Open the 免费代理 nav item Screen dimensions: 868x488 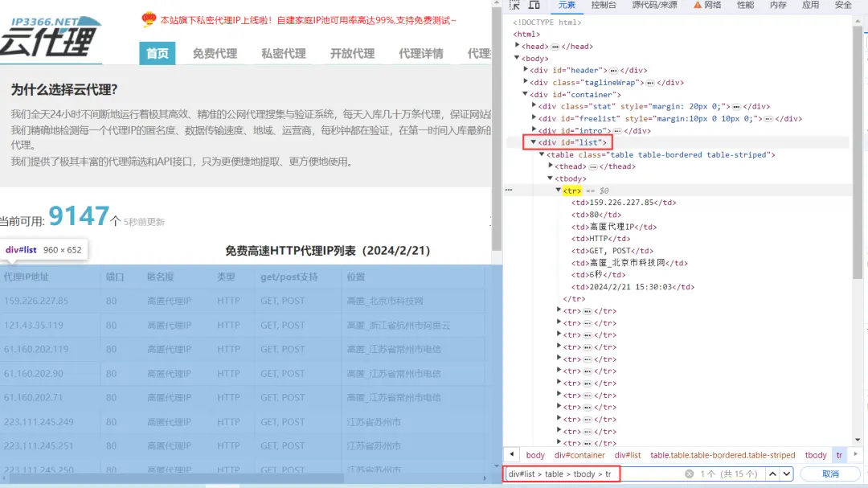(x=215, y=53)
